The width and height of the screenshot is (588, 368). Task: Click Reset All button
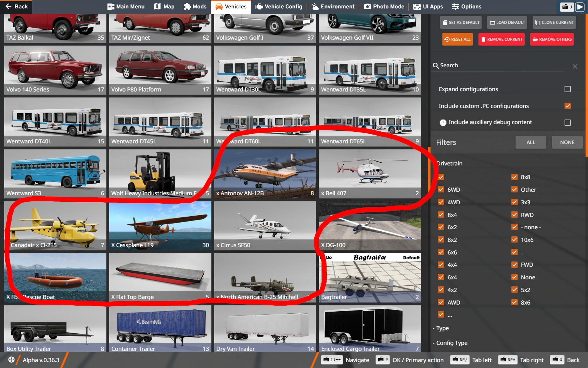[x=457, y=39]
